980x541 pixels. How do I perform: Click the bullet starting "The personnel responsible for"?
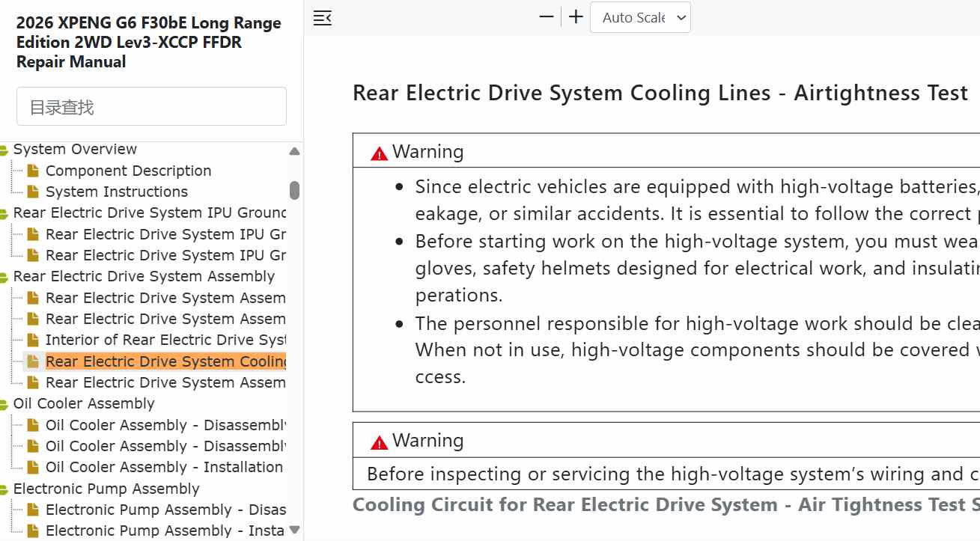pos(697,349)
